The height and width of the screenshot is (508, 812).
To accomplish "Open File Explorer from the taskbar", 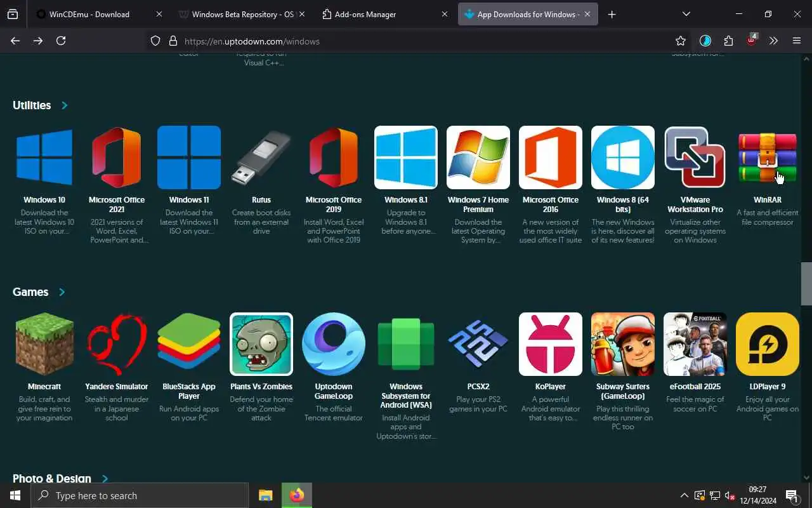I will tap(265, 495).
